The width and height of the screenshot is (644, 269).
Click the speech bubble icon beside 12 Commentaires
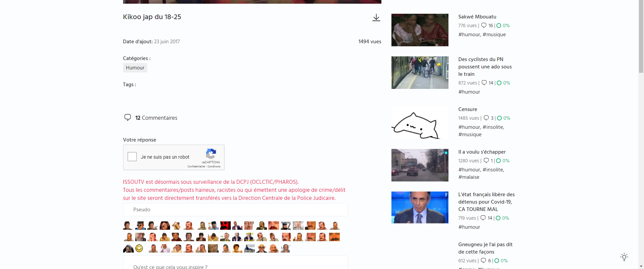pyautogui.click(x=127, y=117)
